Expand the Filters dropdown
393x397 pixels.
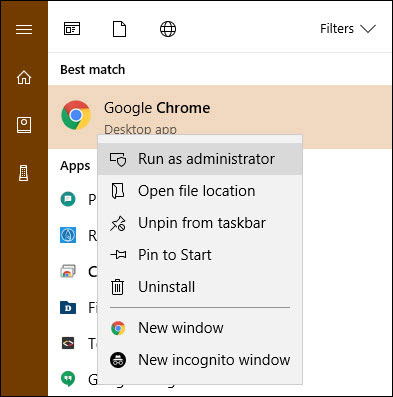coord(348,29)
